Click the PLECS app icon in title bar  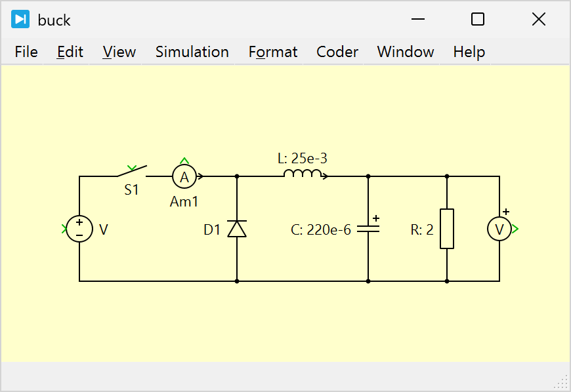pyautogui.click(x=20, y=20)
